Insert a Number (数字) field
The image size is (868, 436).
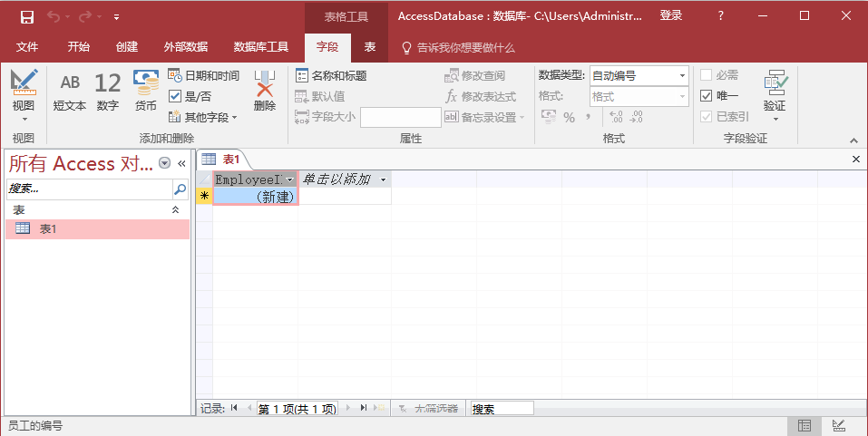click(x=108, y=92)
